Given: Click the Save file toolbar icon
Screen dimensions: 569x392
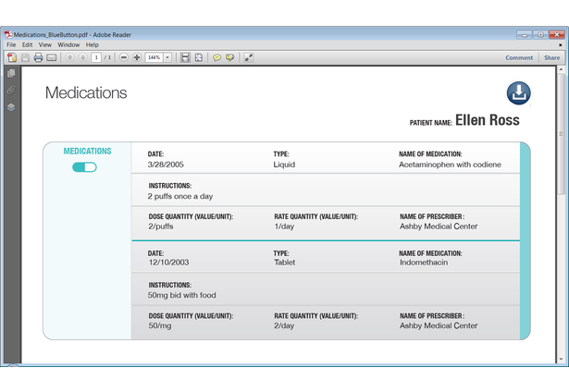Looking at the screenshot, I should (x=25, y=57).
